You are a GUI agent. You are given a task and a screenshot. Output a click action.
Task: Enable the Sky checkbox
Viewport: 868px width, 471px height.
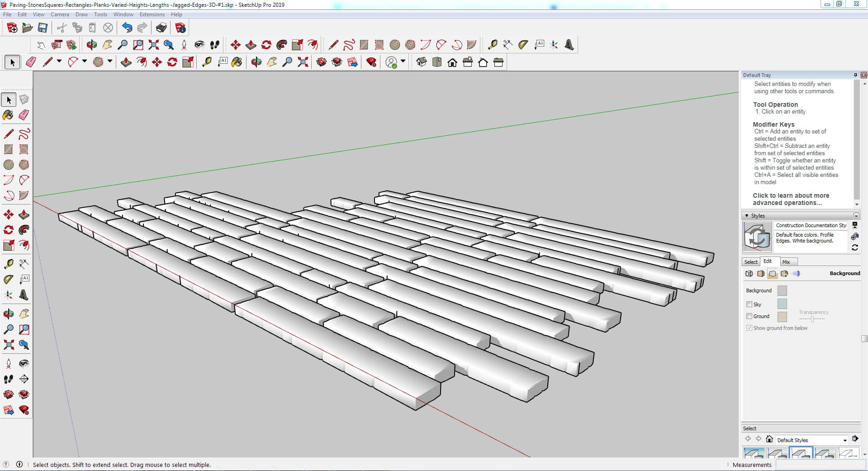pyautogui.click(x=749, y=304)
